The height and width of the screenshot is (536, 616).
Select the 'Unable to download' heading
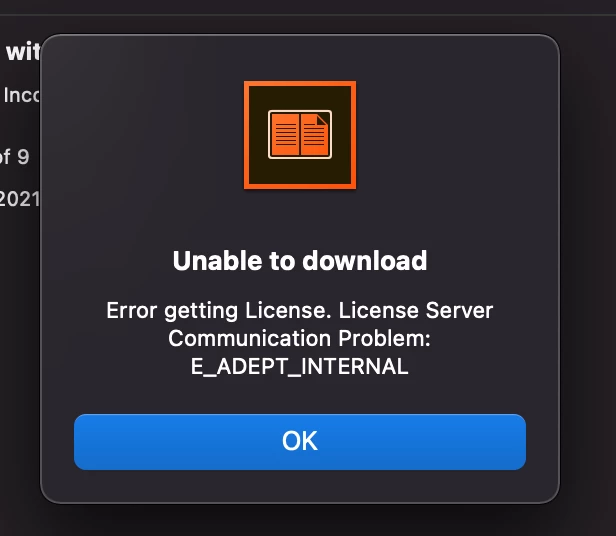[300, 261]
